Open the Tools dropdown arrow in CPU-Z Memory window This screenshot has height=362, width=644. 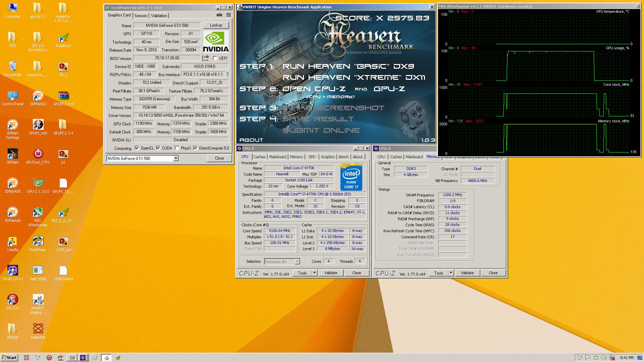(x=451, y=273)
